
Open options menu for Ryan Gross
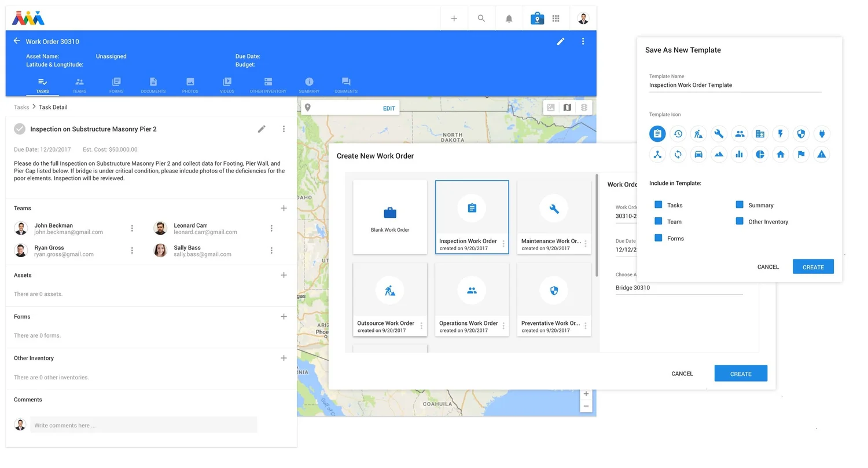132,250
